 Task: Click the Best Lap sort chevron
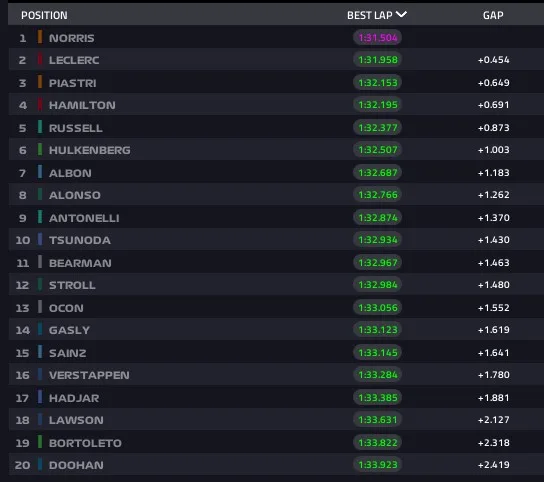(401, 15)
